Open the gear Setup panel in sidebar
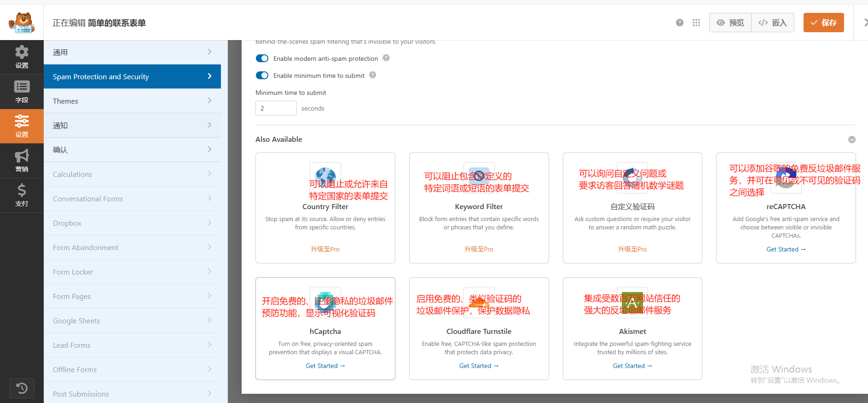Screen dimensions: 868x403 (22, 57)
